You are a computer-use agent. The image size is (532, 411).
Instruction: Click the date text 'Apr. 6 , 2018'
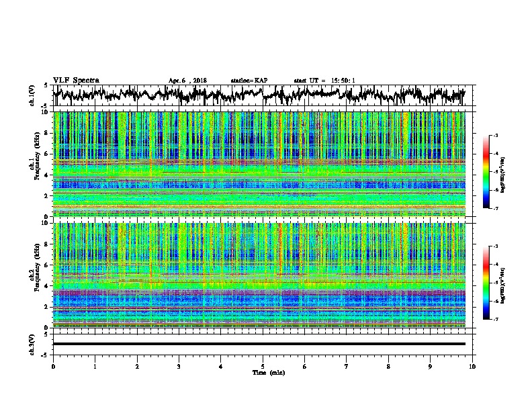pyautogui.click(x=187, y=81)
